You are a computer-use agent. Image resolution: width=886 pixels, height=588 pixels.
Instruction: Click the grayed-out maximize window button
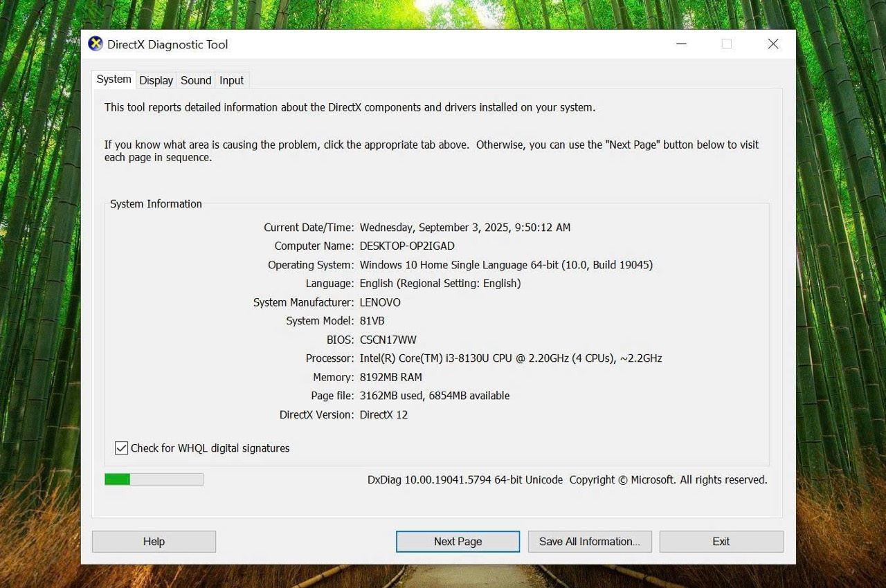[726, 44]
